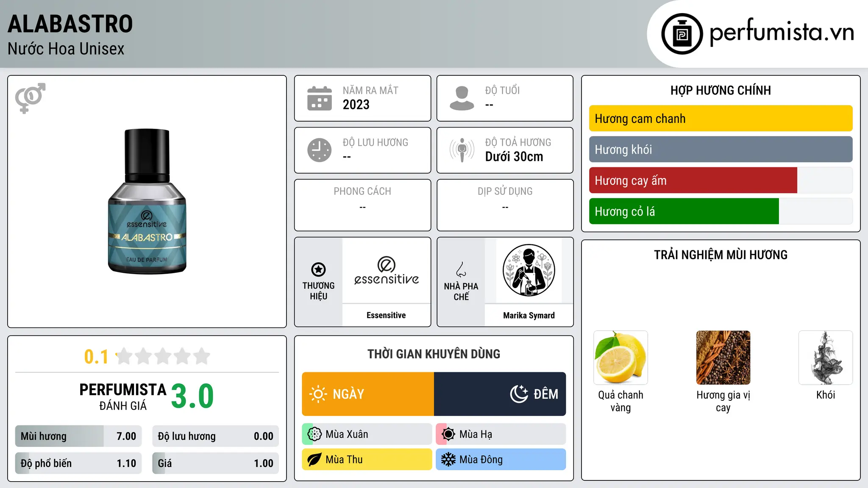Click the person icon beside Độ tuổi

pyautogui.click(x=462, y=98)
